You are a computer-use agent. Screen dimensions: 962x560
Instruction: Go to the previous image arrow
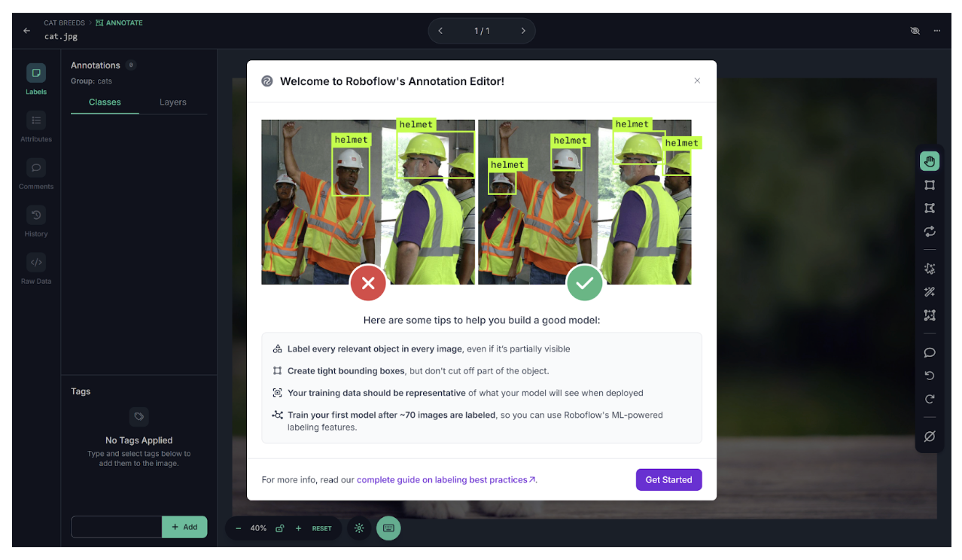pos(440,31)
